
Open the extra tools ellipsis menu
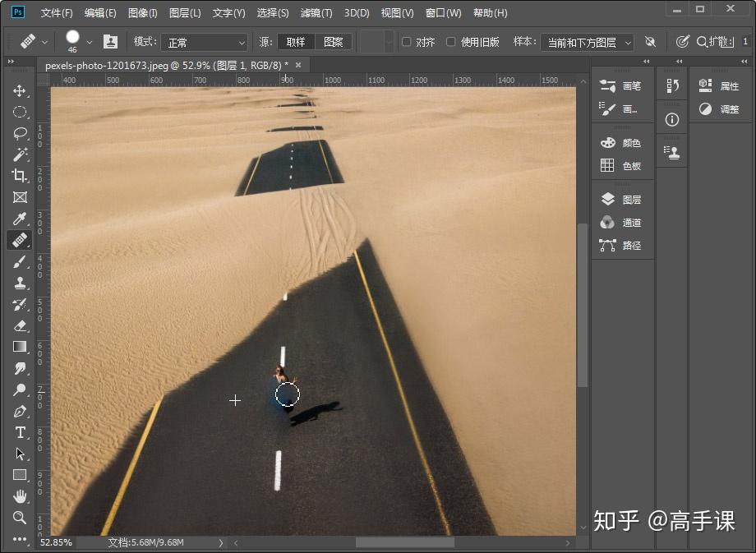20,538
